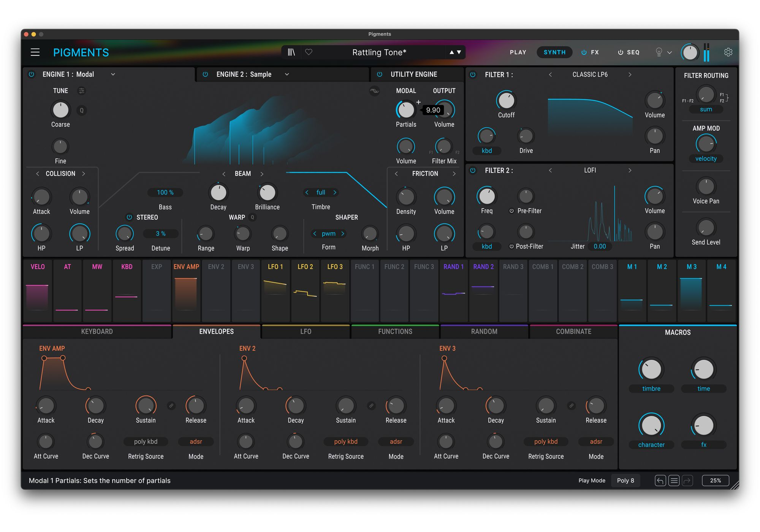Toggle LoFi Post-Filter switch

(x=511, y=246)
